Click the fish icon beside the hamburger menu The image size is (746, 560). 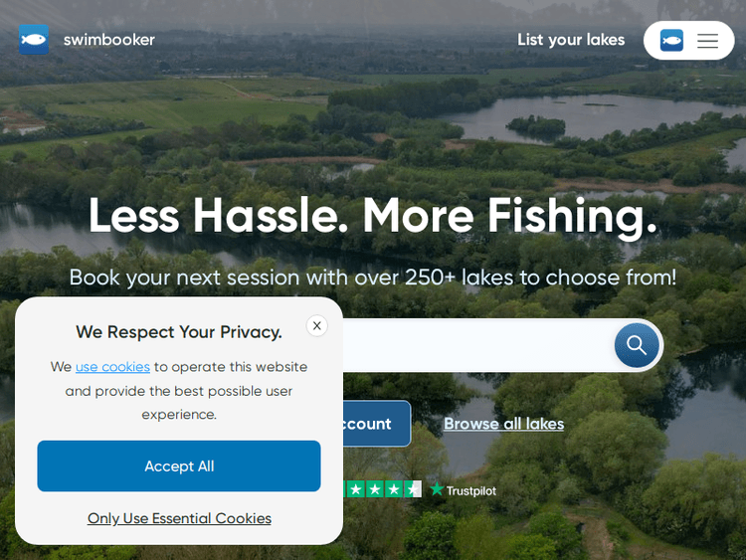point(671,41)
